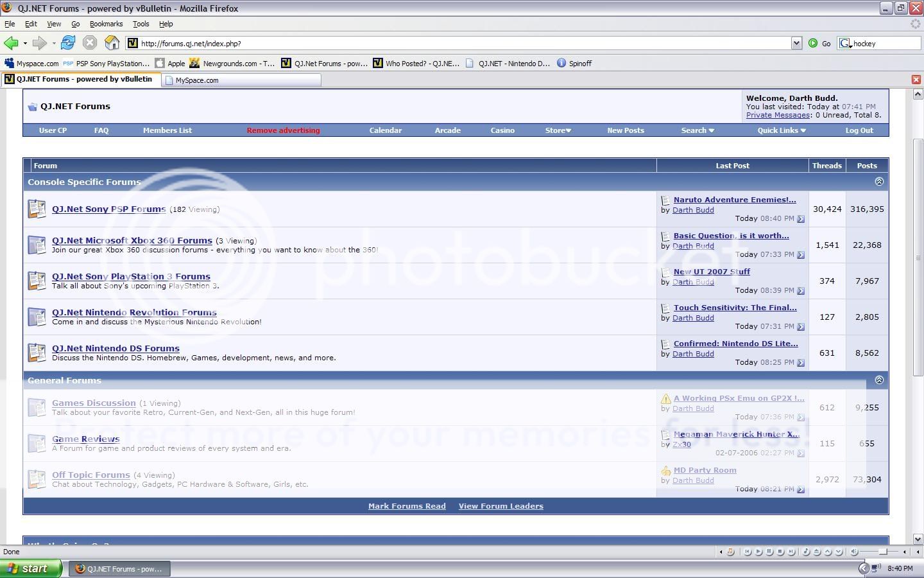Open the Bookmarks menu
The height and width of the screenshot is (578, 924).
coord(106,24)
